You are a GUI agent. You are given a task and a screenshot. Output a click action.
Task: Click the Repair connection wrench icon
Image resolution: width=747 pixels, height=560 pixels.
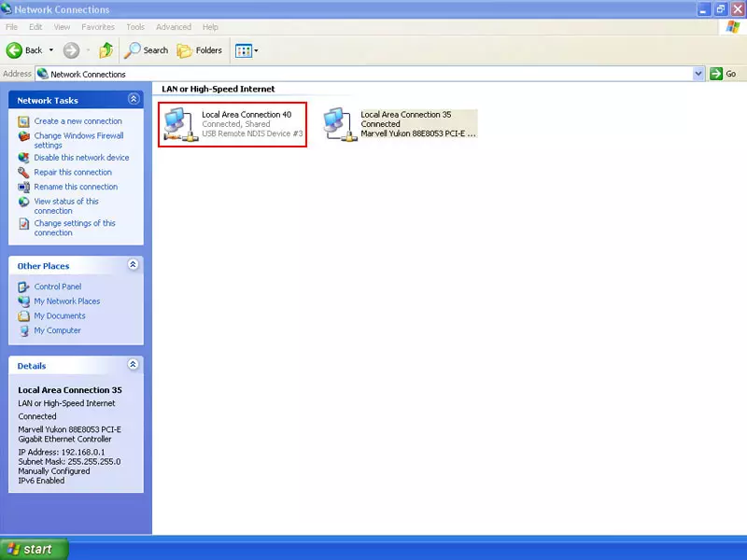click(23, 173)
